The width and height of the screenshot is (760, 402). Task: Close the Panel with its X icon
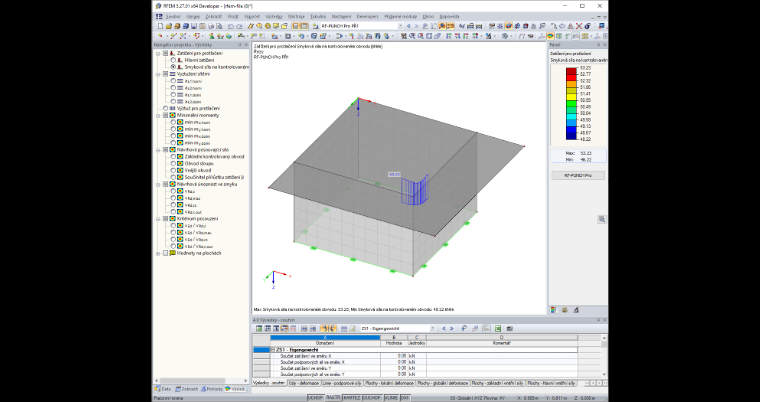coord(604,45)
